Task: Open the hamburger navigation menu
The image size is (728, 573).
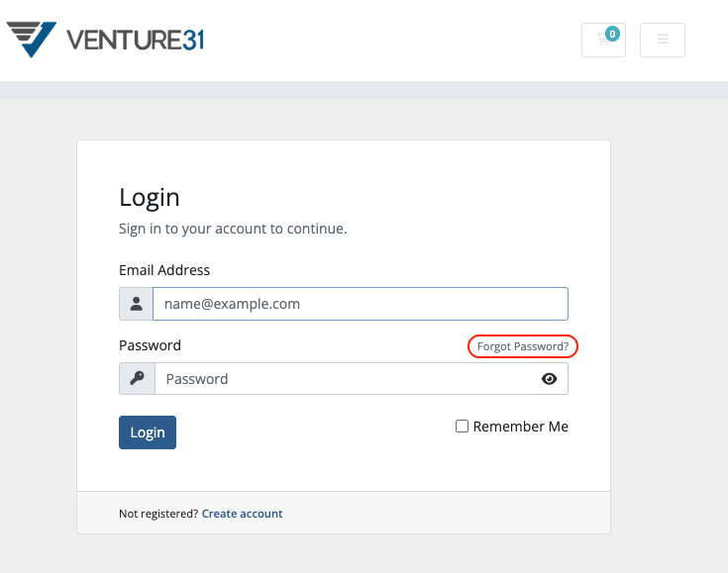Action: pyautogui.click(x=662, y=40)
